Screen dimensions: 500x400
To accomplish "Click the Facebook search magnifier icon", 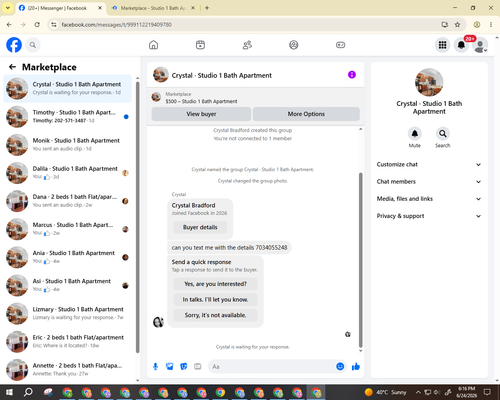I will (x=33, y=45).
